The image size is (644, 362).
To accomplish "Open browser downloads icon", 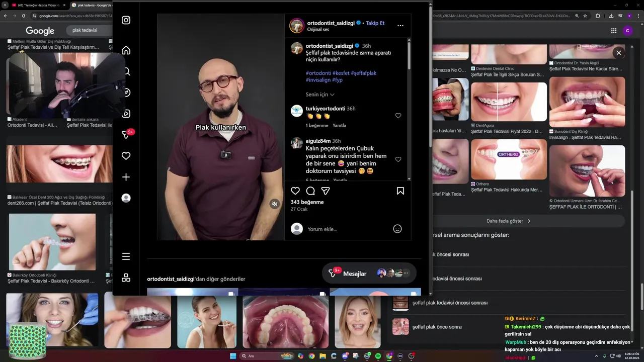I will point(611,16).
